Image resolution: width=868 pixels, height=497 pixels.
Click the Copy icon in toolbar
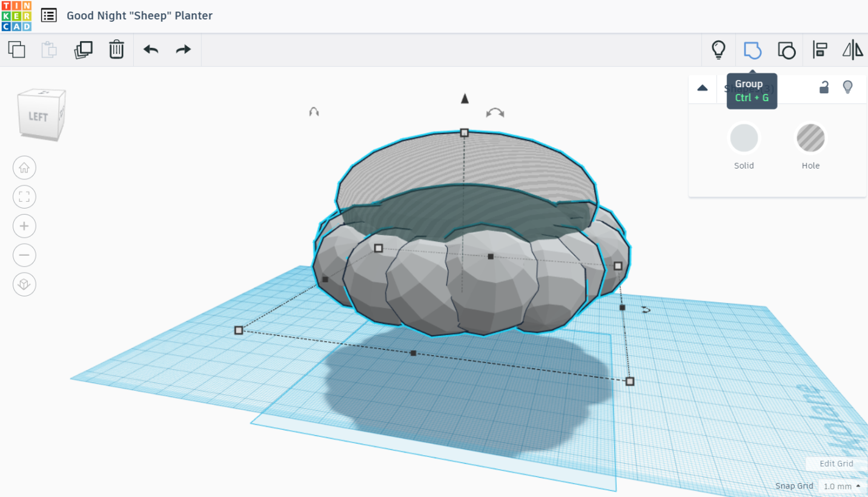17,50
